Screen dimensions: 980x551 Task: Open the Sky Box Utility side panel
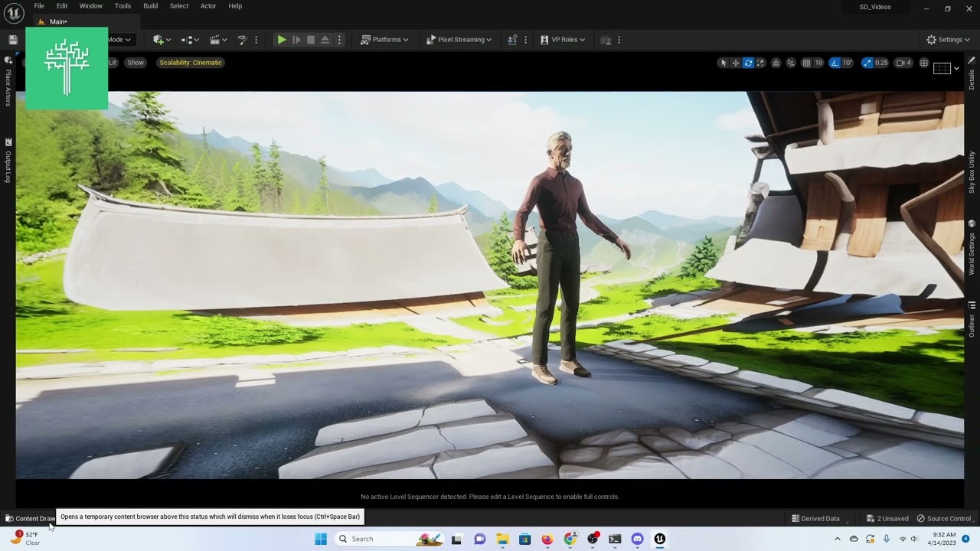coord(972,171)
